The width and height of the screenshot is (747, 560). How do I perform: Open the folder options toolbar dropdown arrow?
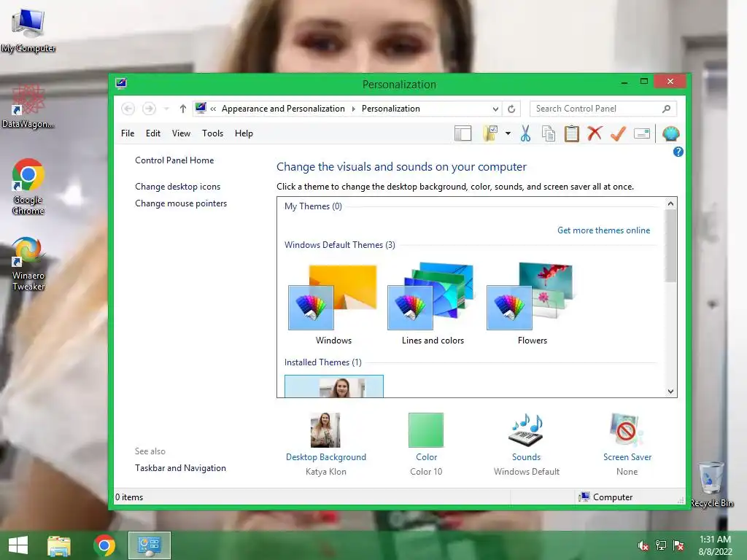(508, 134)
